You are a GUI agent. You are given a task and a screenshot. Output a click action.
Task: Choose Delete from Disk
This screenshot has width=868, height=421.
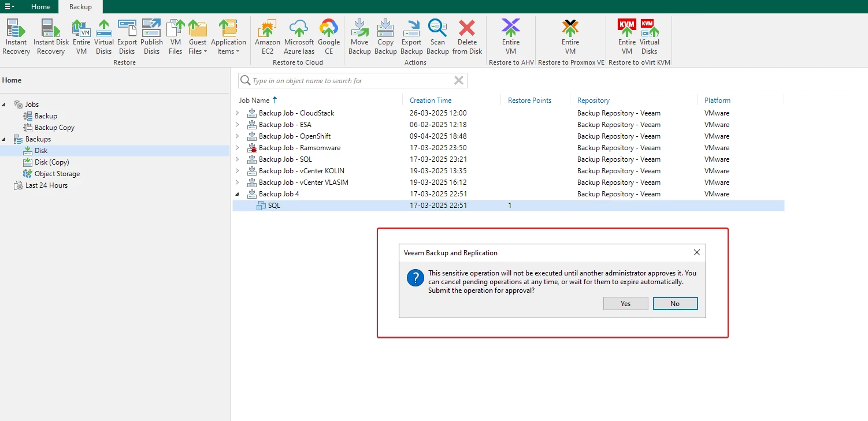coord(467,37)
